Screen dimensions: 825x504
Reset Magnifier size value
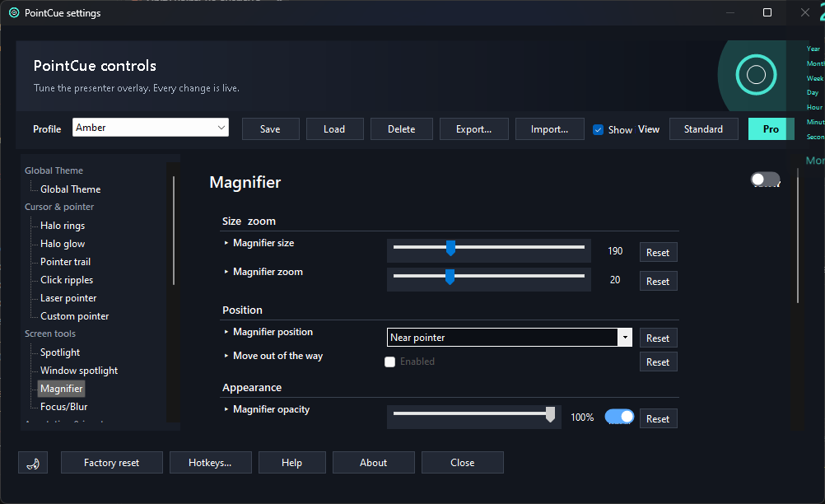pos(658,253)
